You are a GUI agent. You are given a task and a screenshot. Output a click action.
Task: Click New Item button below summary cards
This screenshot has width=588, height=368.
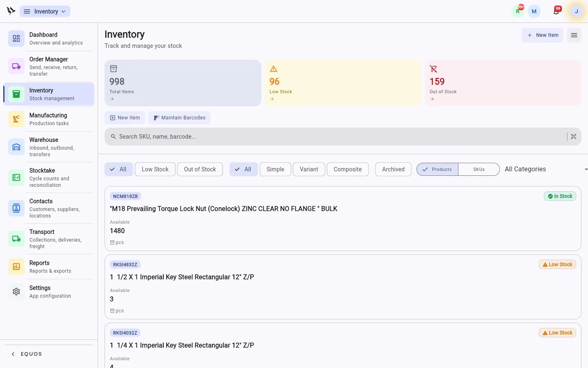point(125,118)
